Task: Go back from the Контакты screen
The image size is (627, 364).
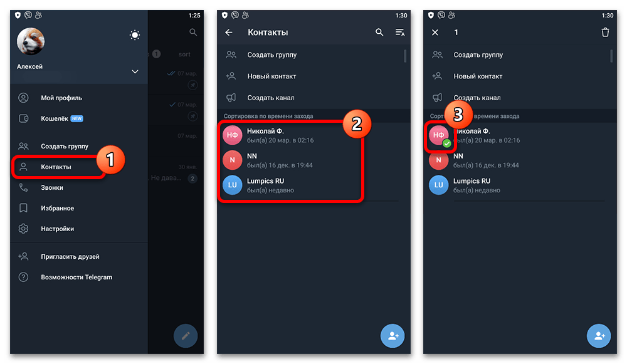Action: point(229,33)
